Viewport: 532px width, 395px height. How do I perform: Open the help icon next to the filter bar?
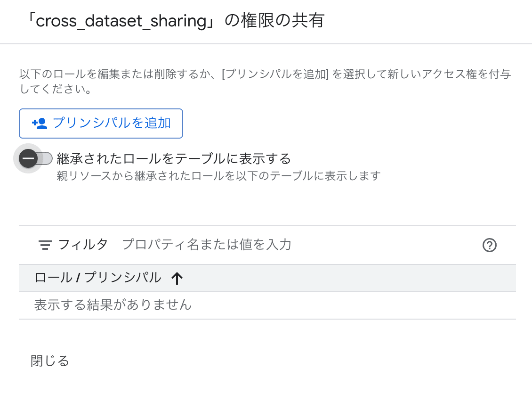coord(490,245)
